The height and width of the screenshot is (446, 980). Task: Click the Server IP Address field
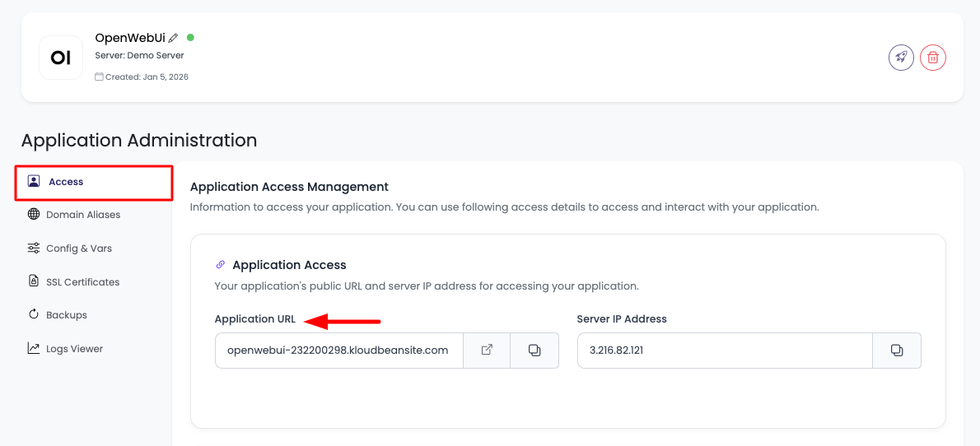[725, 351]
